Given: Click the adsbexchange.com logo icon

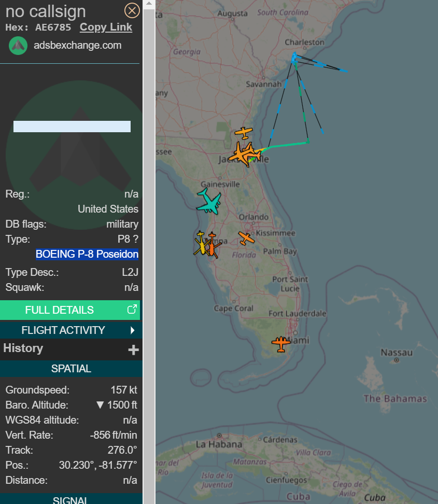Looking at the screenshot, I should click(18, 46).
